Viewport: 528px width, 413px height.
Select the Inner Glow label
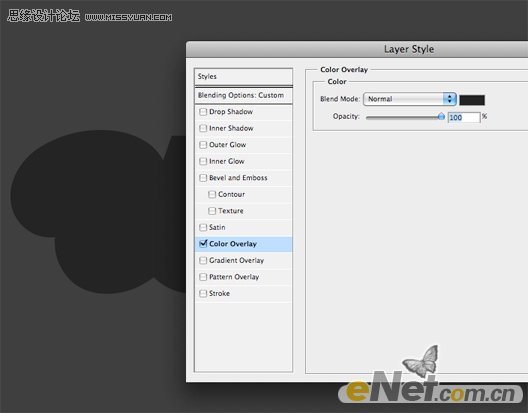tap(227, 161)
